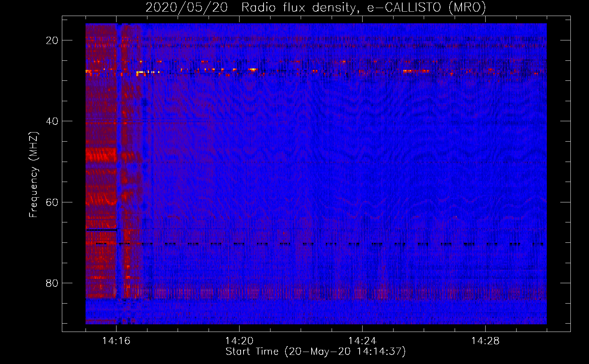Click the 40 MHz frequency tick label
This screenshot has height=364, width=589.
click(52, 121)
